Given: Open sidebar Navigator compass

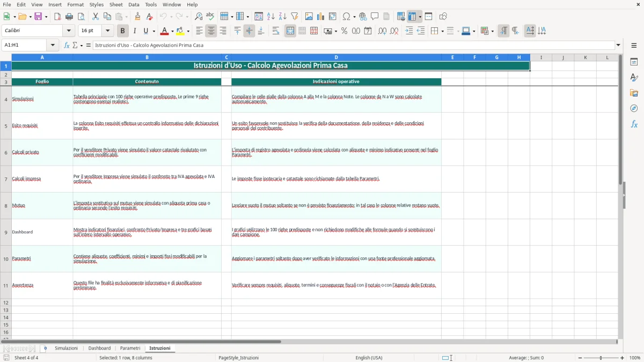Looking at the screenshot, I should point(634,108).
